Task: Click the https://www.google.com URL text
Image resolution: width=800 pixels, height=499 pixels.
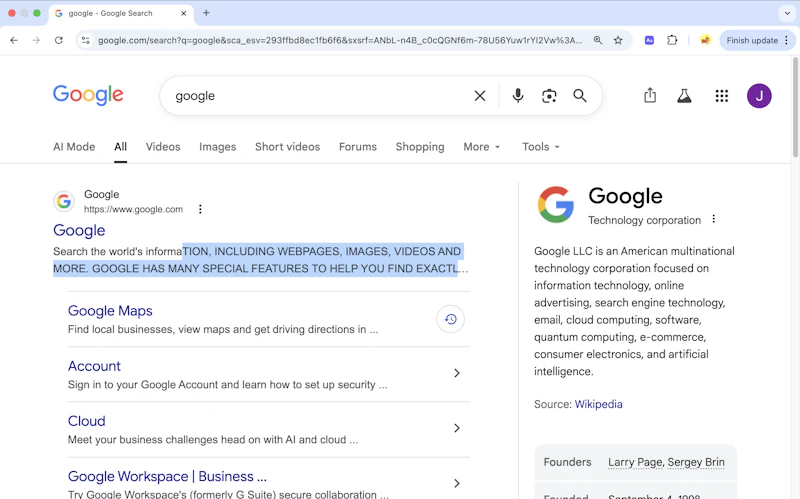Action: click(133, 209)
